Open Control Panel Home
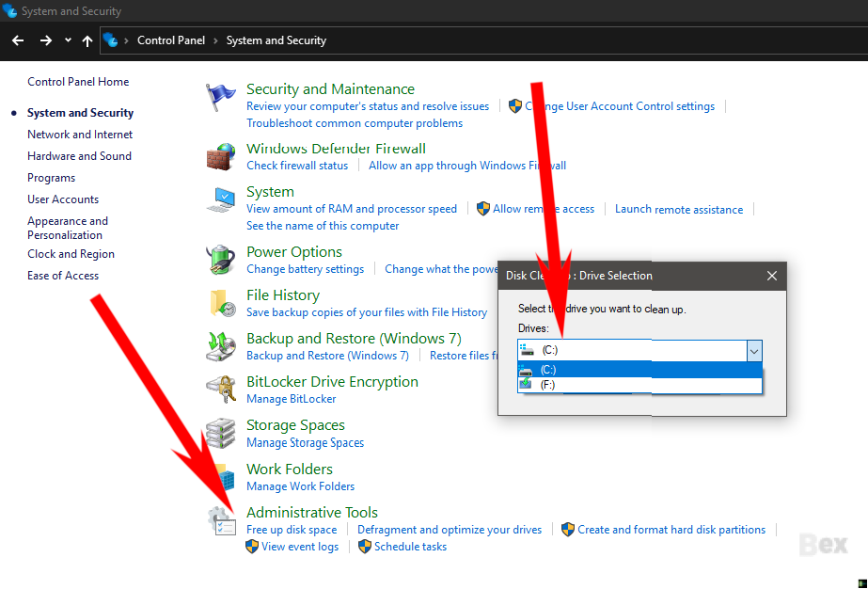Image resolution: width=868 pixels, height=589 pixels. point(78,82)
